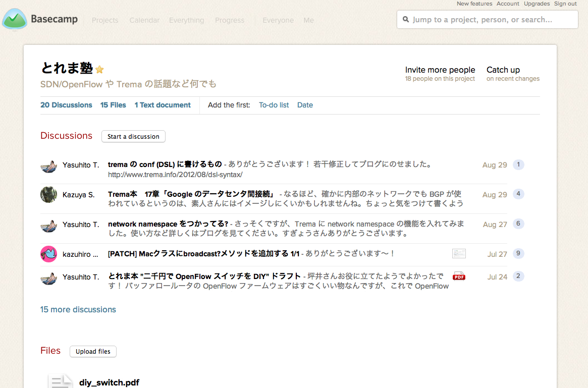The height and width of the screenshot is (388, 588).
Task: Click the diy_switch.pdf file icon
Action: 60,381
